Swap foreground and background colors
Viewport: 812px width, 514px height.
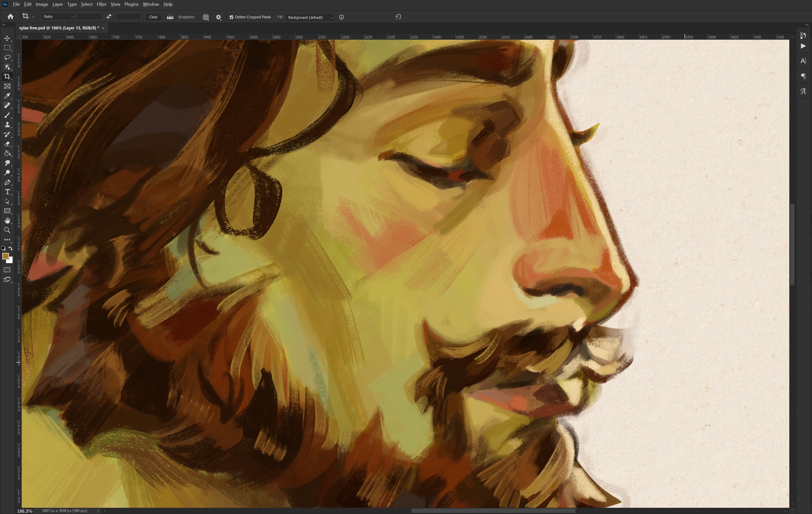click(11, 248)
